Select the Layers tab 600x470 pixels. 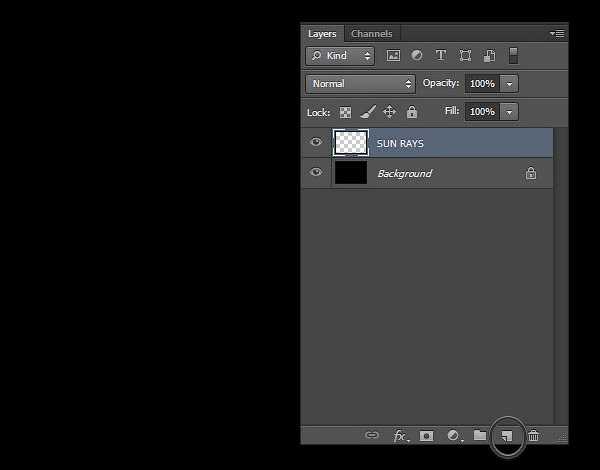pyautogui.click(x=322, y=34)
